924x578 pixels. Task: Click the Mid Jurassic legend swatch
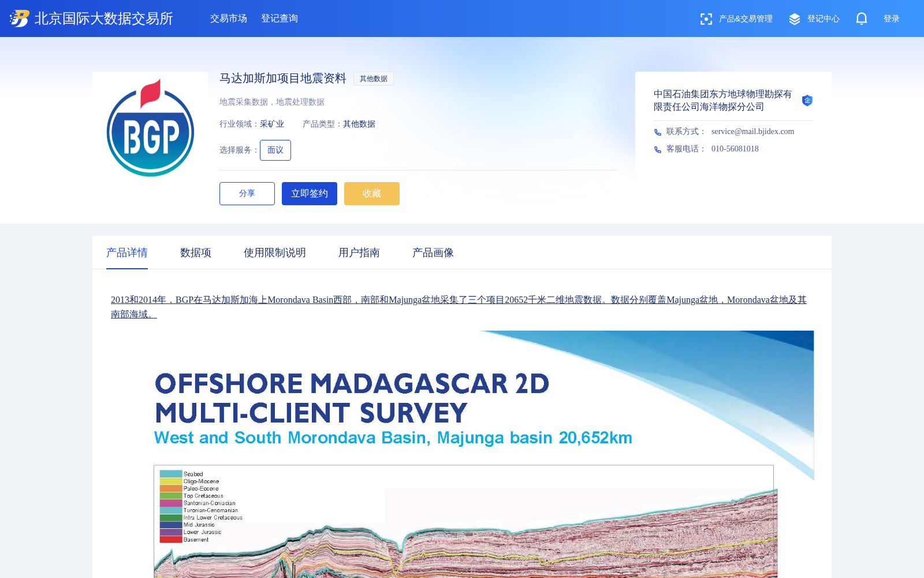(171, 525)
